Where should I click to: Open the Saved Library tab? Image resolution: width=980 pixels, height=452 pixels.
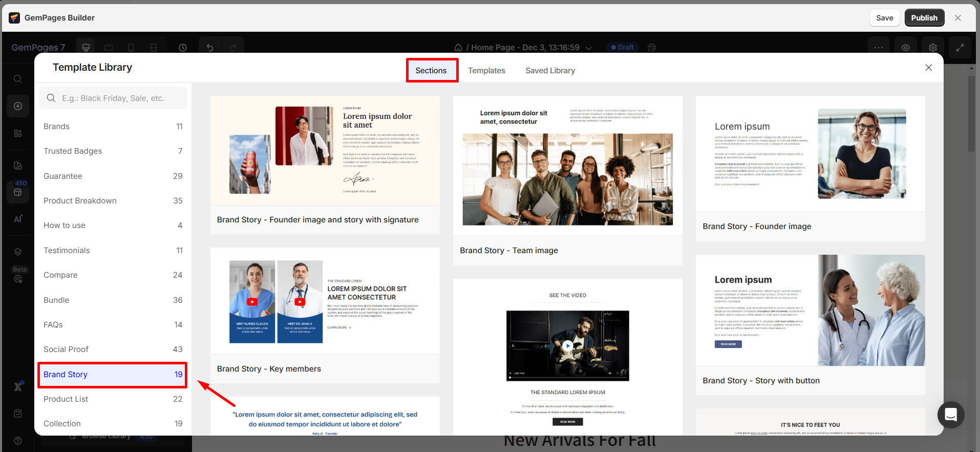(550, 71)
